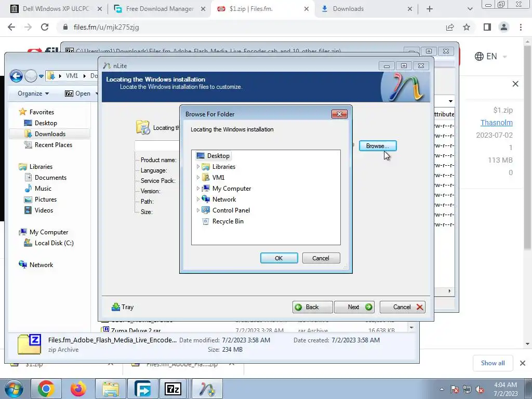Click the nLite Cancel button
532x399 pixels.
[x=403, y=307]
